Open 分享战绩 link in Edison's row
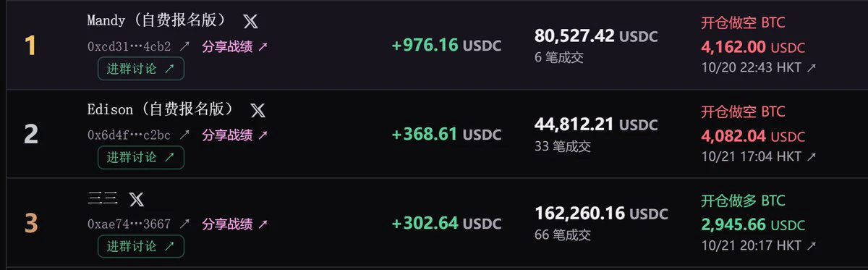Viewport: 868px width, 270px height. (x=234, y=135)
